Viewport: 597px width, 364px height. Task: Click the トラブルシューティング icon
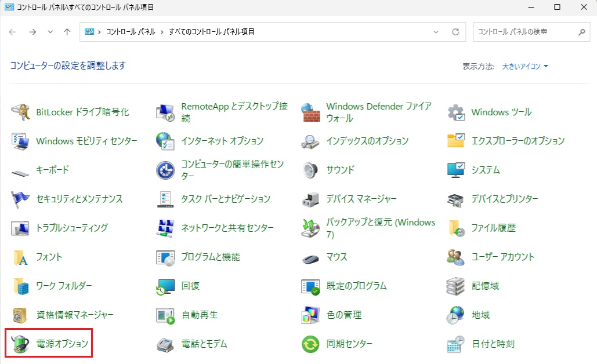(20, 228)
